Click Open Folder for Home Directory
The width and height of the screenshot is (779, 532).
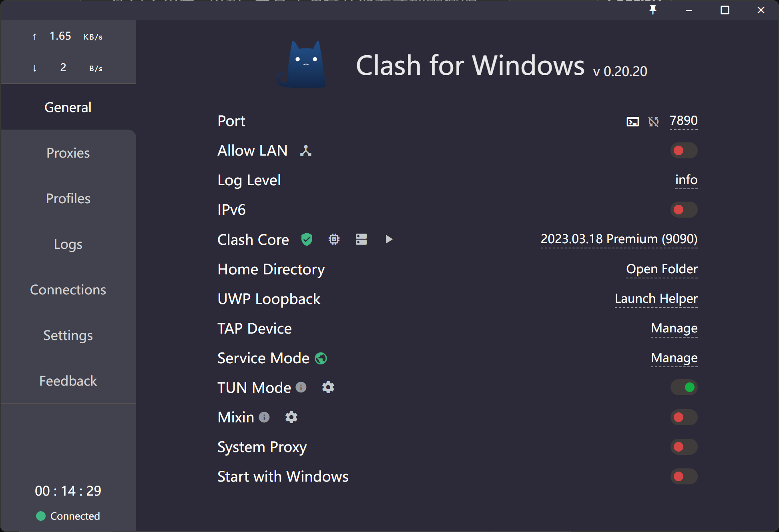tap(662, 269)
